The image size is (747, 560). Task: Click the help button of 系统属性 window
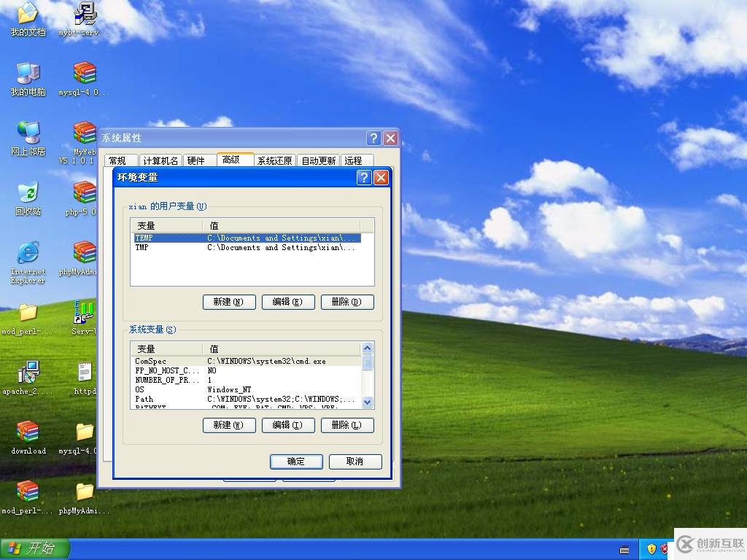tap(374, 138)
